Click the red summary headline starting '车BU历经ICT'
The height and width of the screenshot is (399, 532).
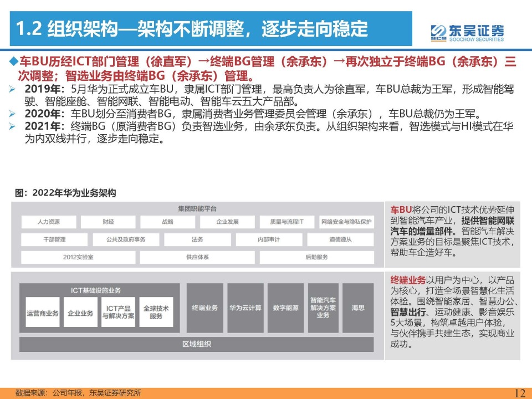point(267,69)
